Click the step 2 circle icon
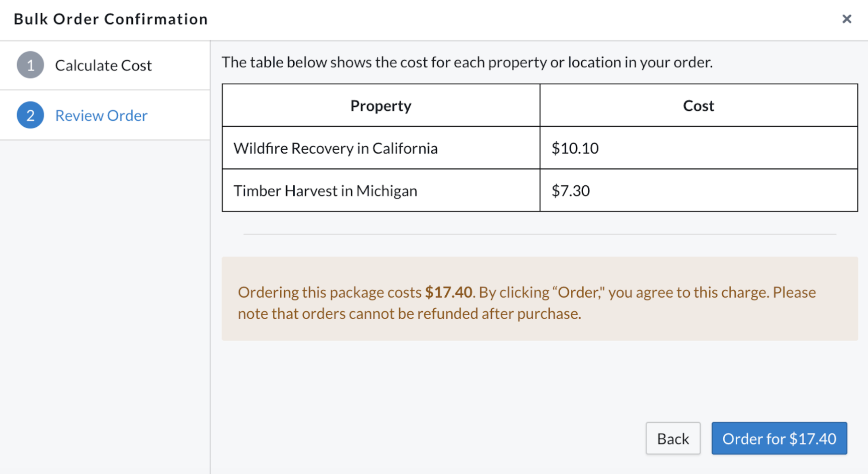Image resolution: width=868 pixels, height=474 pixels. [x=30, y=115]
